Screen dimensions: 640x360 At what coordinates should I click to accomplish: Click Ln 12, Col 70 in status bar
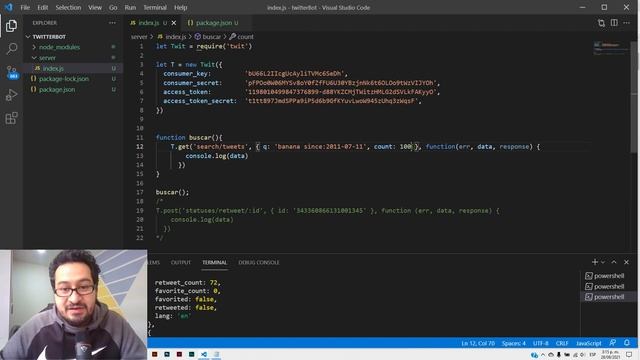pos(478,343)
